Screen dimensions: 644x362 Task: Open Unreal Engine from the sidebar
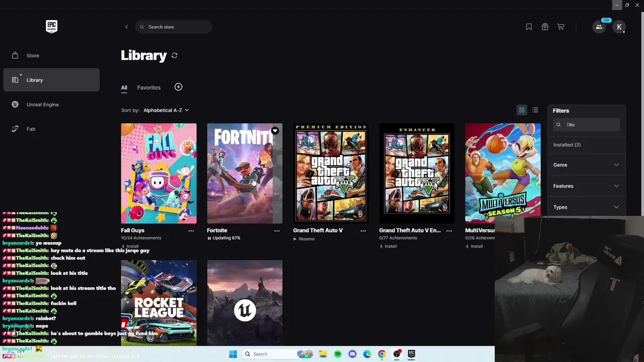click(51, 105)
